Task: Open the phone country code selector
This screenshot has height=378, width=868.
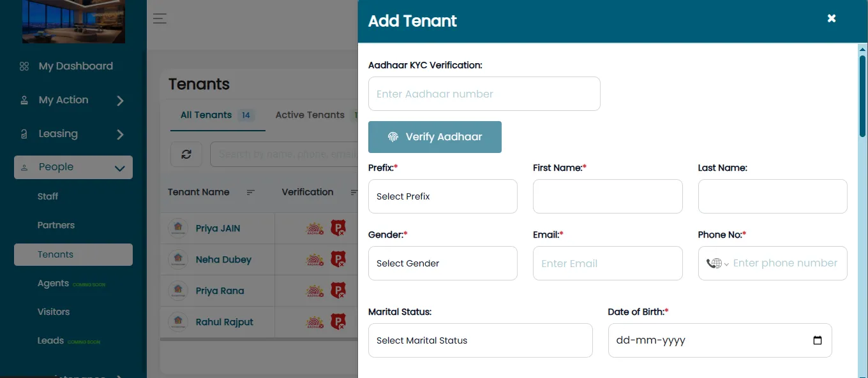Action: pos(717,263)
